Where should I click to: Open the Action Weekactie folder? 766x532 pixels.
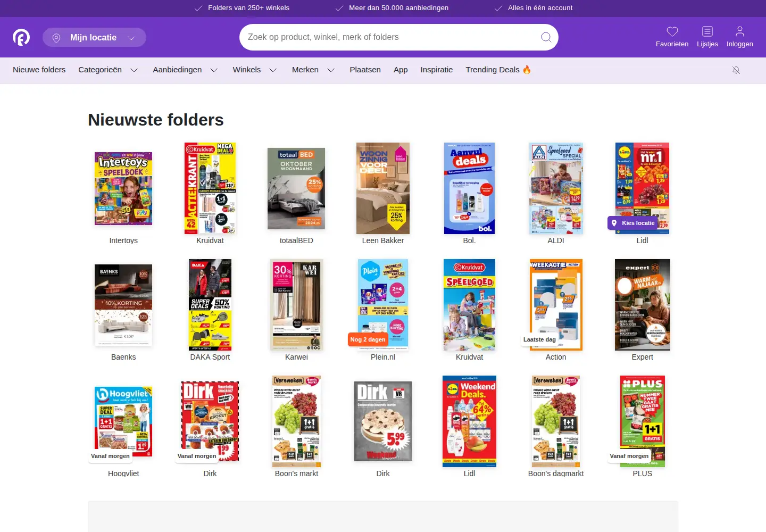point(556,305)
